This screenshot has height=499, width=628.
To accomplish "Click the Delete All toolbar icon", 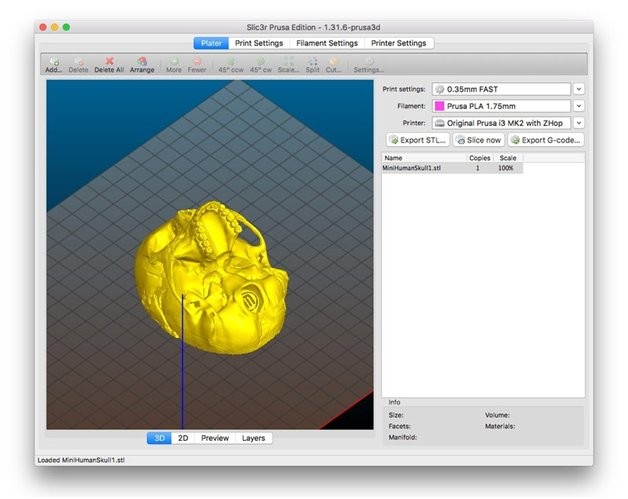I will tap(109, 65).
